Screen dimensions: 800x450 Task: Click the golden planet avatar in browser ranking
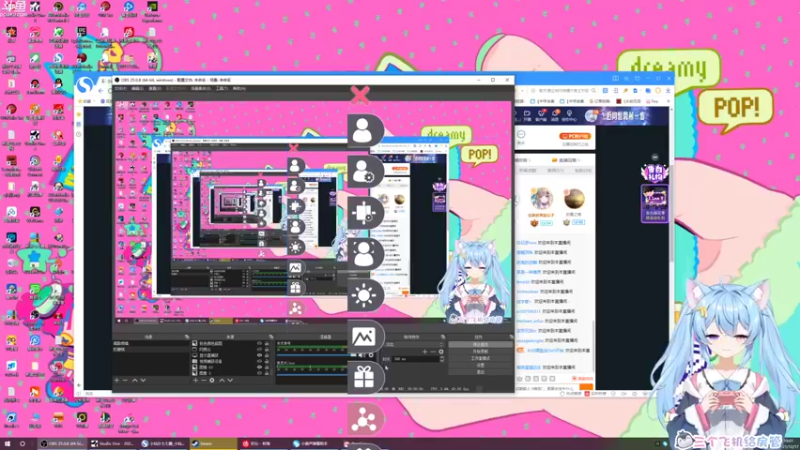(574, 198)
